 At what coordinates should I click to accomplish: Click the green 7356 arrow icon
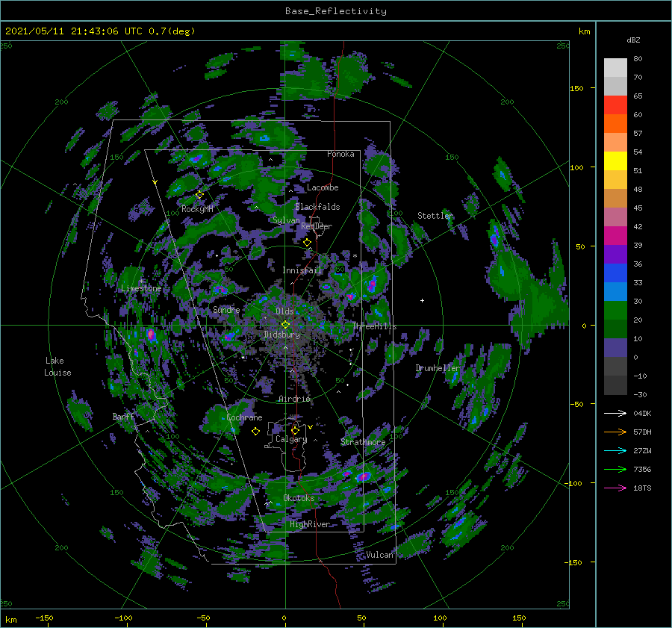click(615, 470)
